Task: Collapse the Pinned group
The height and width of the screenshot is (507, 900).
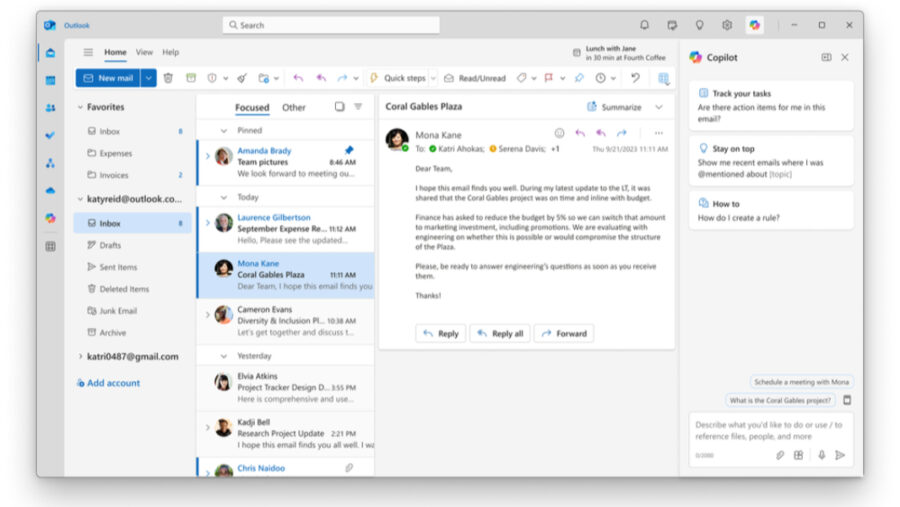Action: (x=224, y=131)
